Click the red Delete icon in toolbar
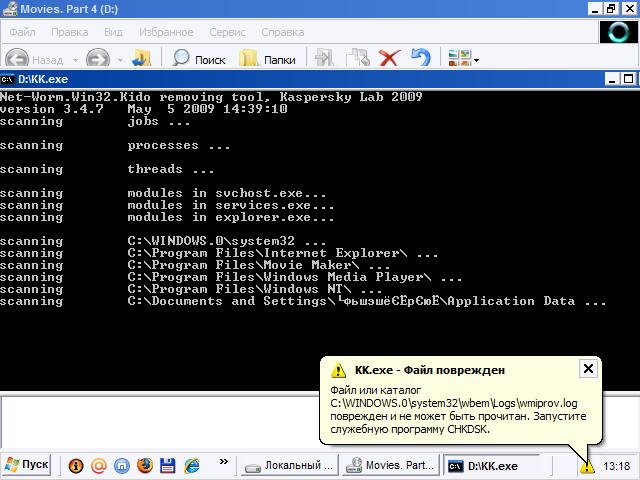Viewport: 640px width, 480px height. tap(390, 59)
